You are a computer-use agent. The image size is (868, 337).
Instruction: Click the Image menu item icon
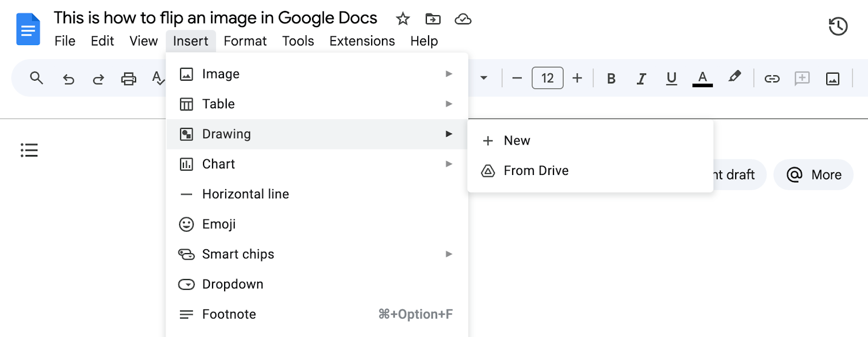click(x=186, y=74)
